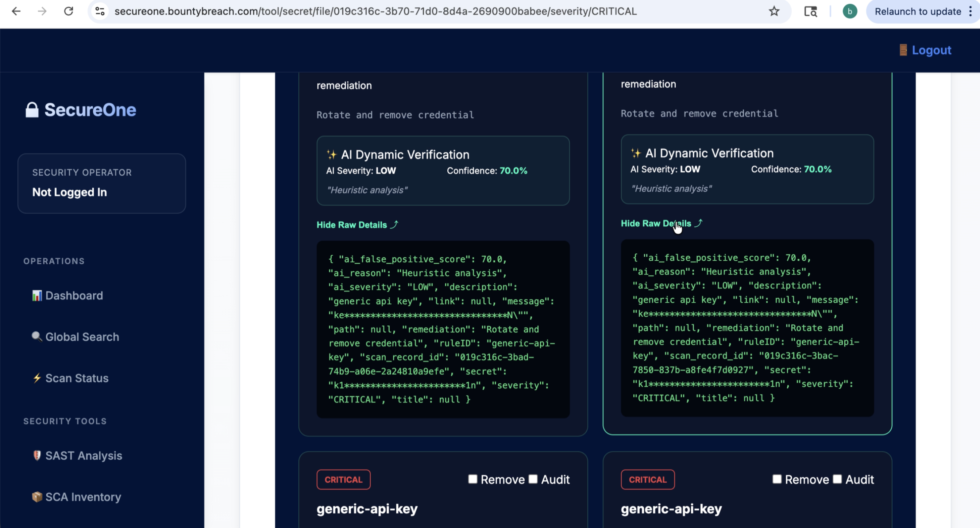Reload the page with the refresh icon
This screenshot has width=980, height=528.
click(x=69, y=11)
